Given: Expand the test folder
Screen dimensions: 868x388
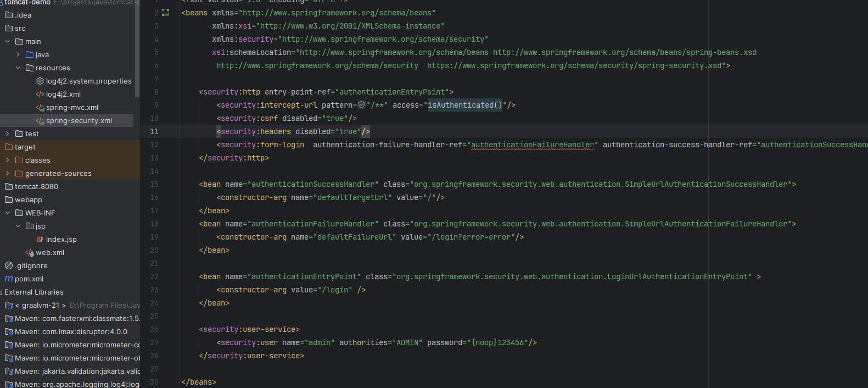Looking at the screenshot, I should tap(8, 134).
